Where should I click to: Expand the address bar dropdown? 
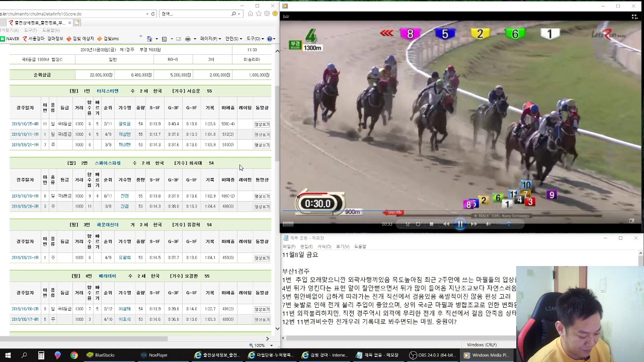click(x=147, y=14)
